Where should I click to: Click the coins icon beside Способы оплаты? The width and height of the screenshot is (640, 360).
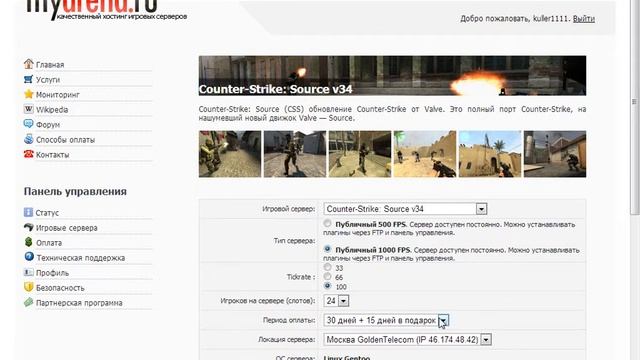coord(28,139)
